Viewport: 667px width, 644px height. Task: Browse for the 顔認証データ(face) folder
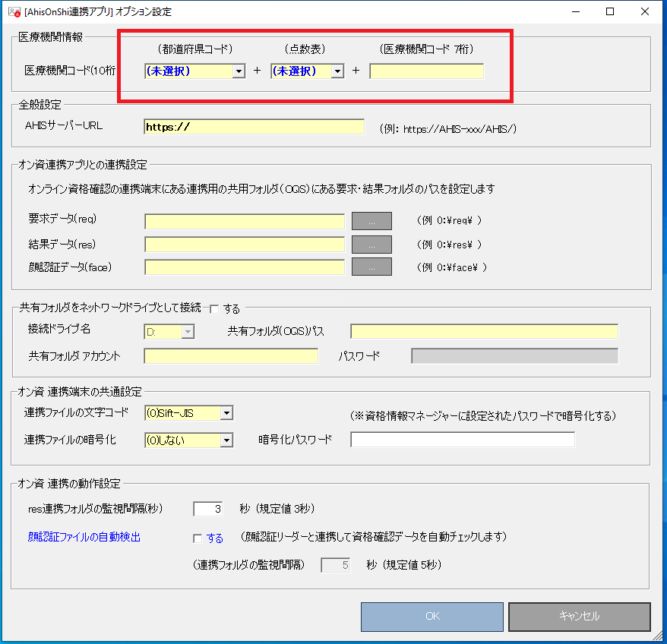pyautogui.click(x=371, y=267)
